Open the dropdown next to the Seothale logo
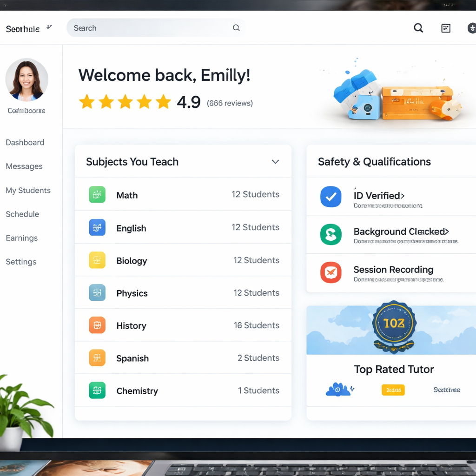The height and width of the screenshot is (476, 476). tap(48, 27)
